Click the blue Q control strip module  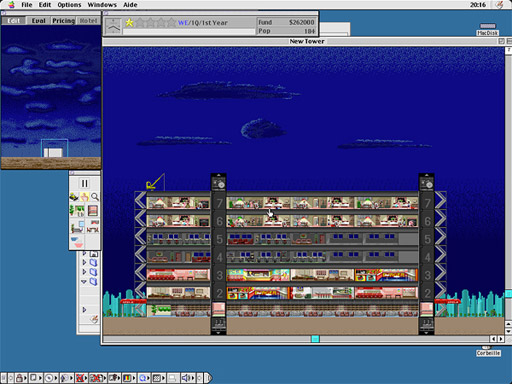(x=143, y=378)
